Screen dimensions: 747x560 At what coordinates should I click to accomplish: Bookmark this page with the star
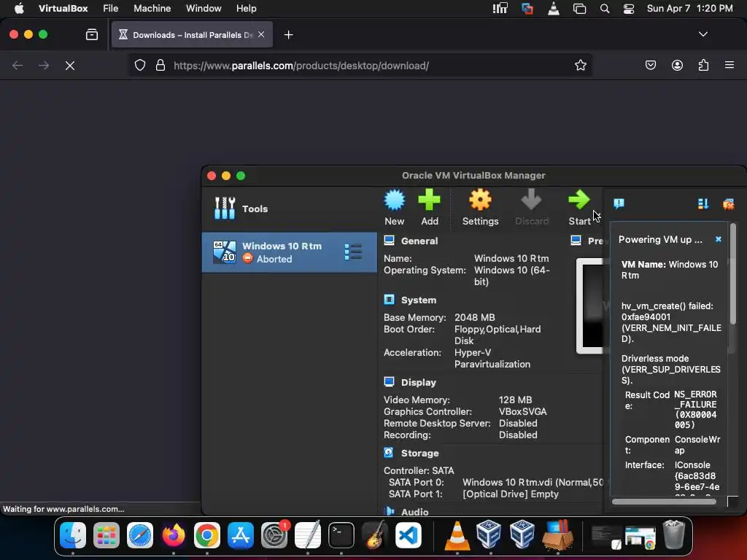tap(580, 65)
